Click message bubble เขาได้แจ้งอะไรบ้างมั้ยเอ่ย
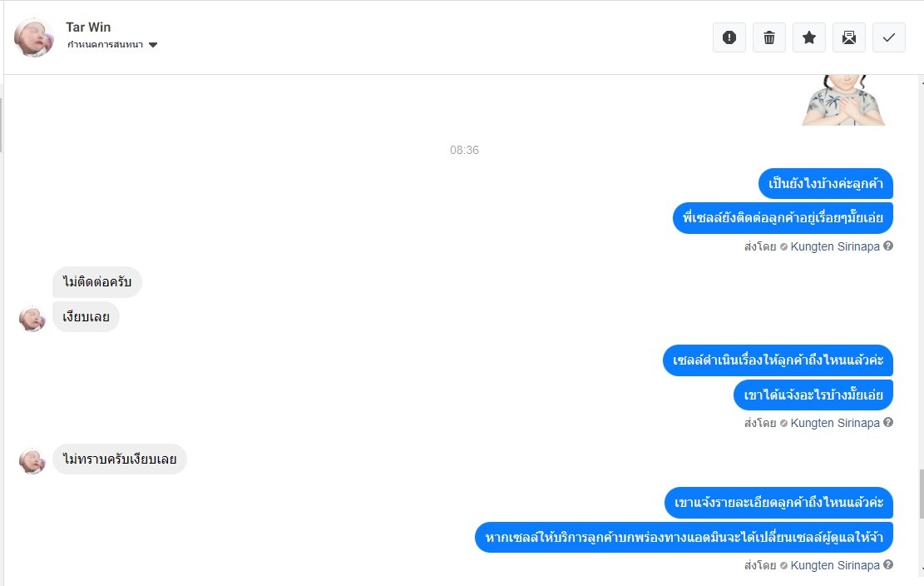This screenshot has width=924, height=586. point(813,395)
